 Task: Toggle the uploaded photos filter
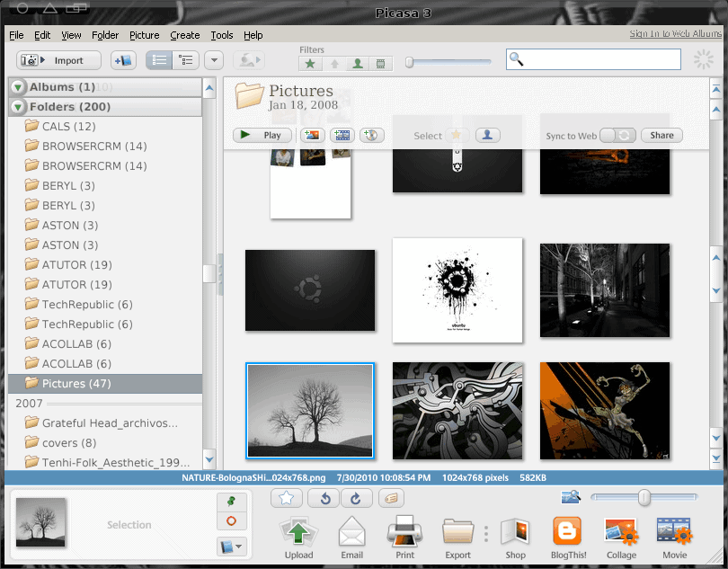point(334,64)
